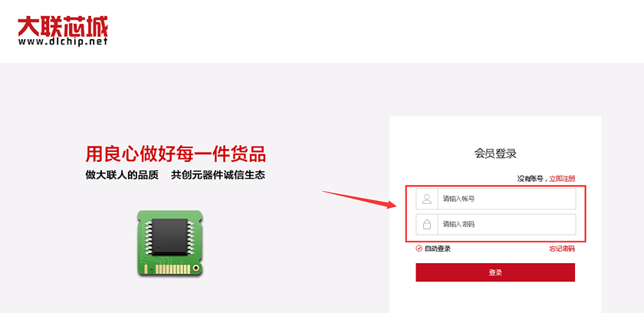The height and width of the screenshot is (313, 644).
Task: Focus the 请输入帐号 account input field
Action: [496, 199]
